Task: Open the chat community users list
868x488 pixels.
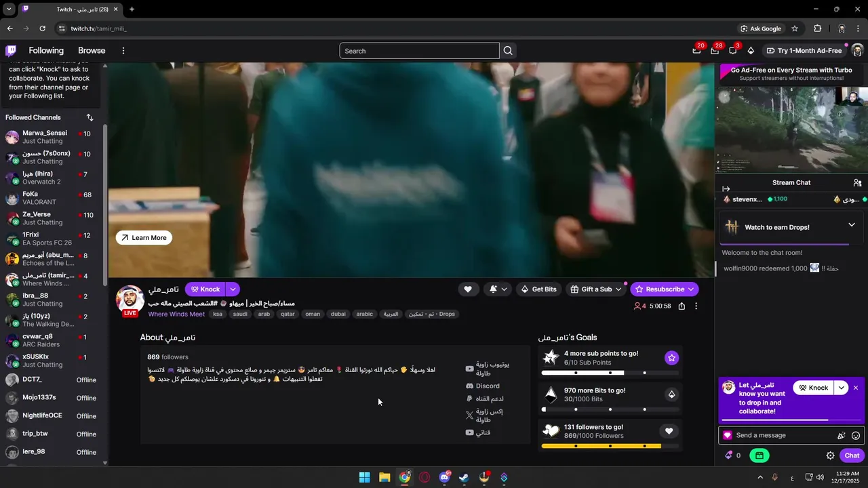Action: (x=857, y=183)
